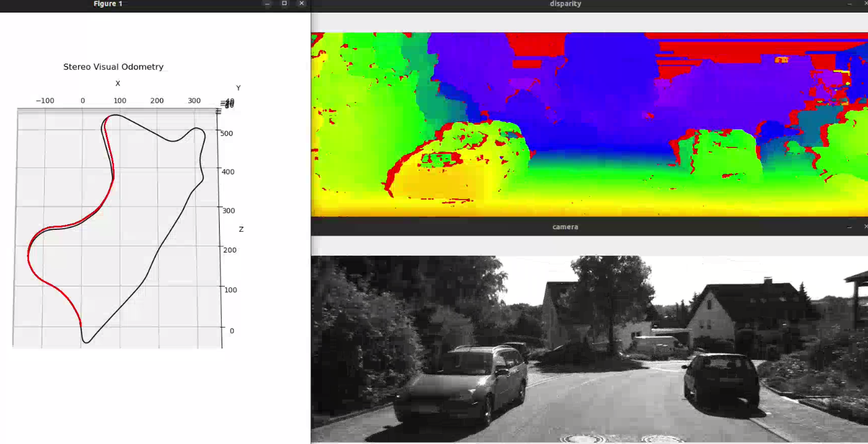The height and width of the screenshot is (444, 868).
Task: Minimize the Figure 1 window
Action: 266,3
